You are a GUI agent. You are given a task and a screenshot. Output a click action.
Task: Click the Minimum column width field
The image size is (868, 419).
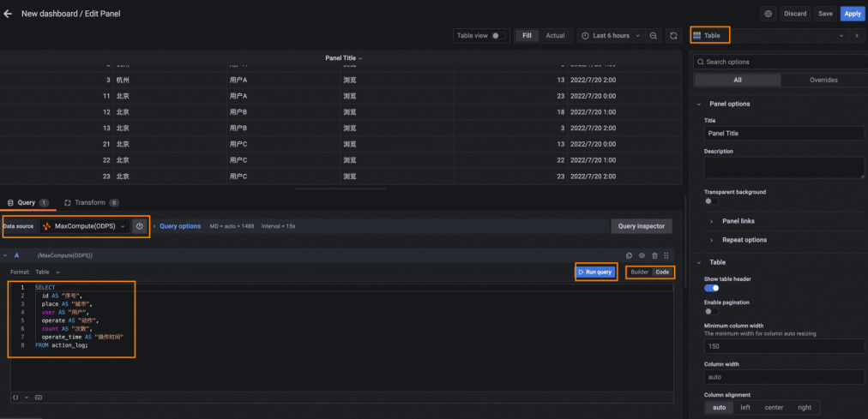pyautogui.click(x=784, y=346)
